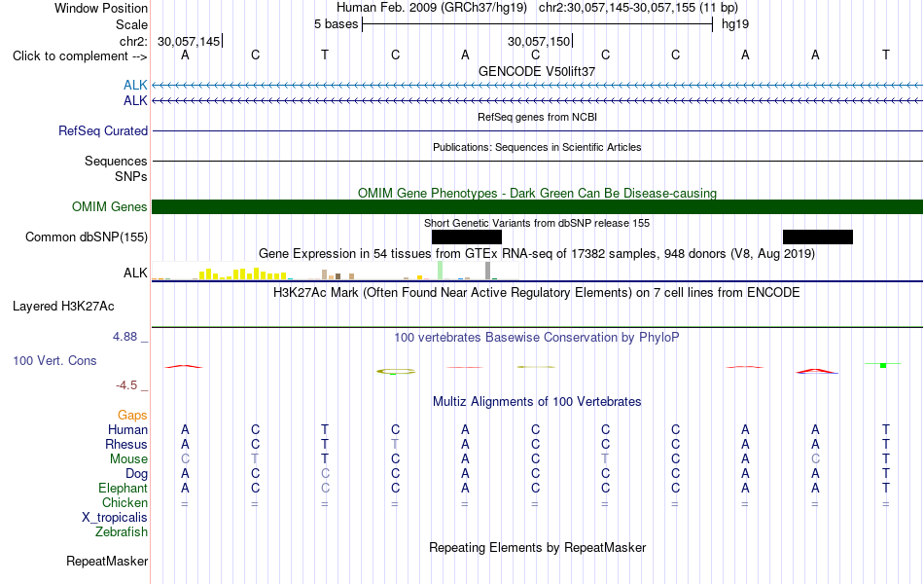This screenshot has width=924, height=584.
Task: Open the RepeatMasker track label
Action: (107, 561)
